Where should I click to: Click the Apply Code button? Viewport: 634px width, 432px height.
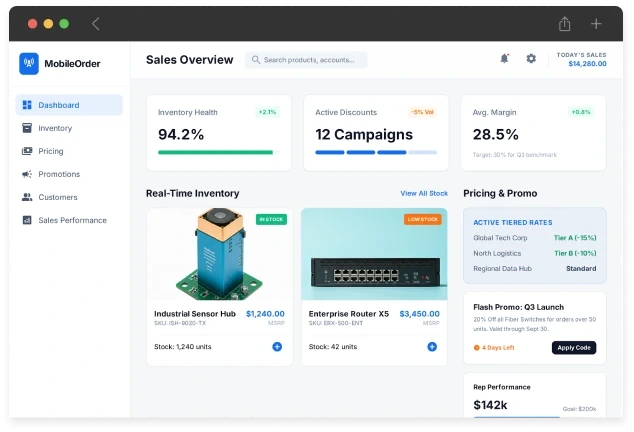(574, 347)
